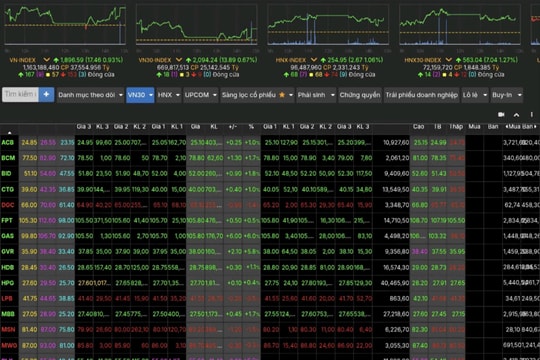Click the right arrow in the Mua Bán header
540x360 pixels.
point(535,126)
